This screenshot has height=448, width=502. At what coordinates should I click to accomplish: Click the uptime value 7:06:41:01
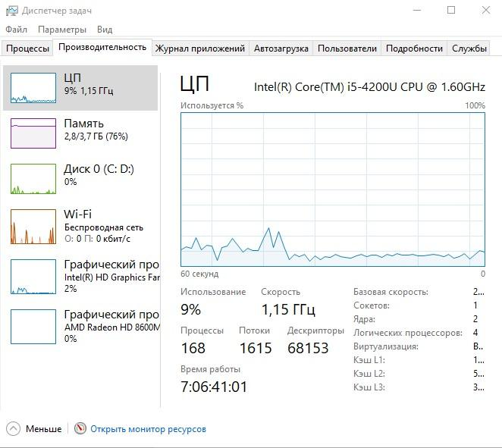214,387
